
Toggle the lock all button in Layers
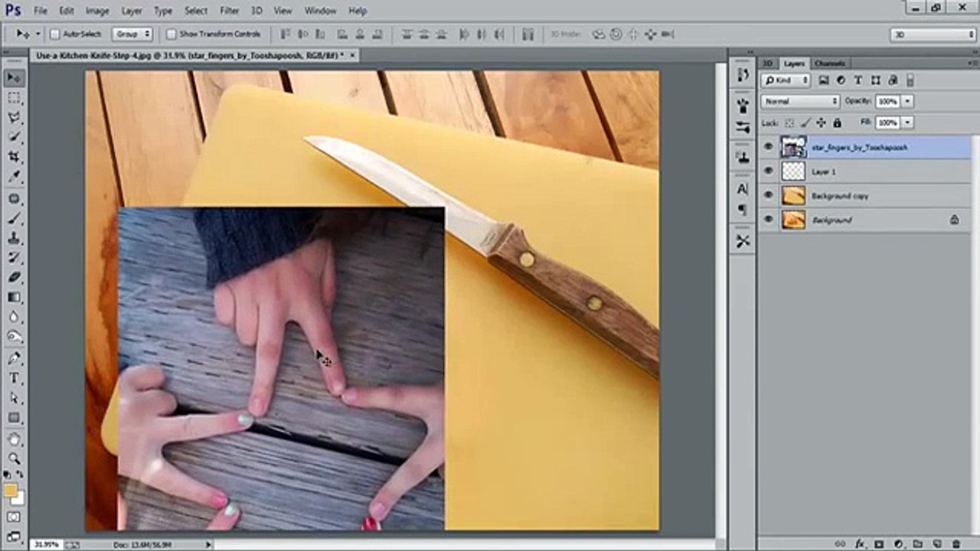click(x=837, y=122)
